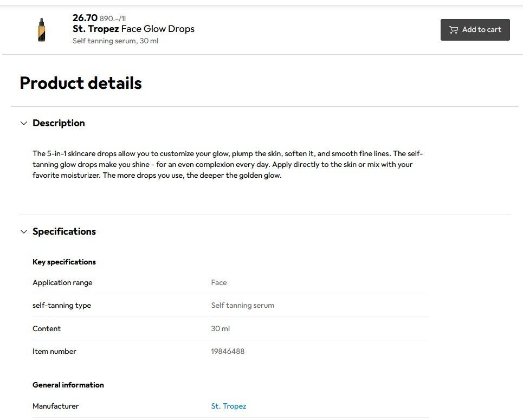Click the Application range label
Image resolution: width=523 pixels, height=420 pixels.
62,282
